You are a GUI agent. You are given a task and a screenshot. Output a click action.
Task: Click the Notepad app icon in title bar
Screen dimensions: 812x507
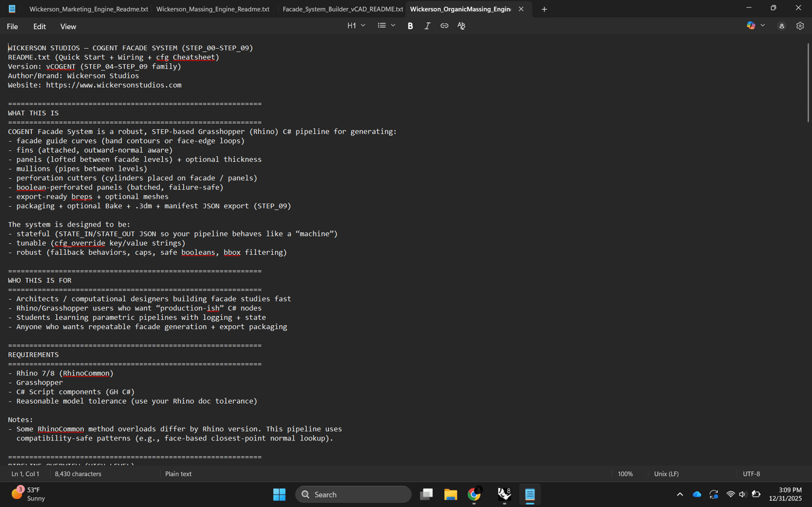click(x=12, y=9)
